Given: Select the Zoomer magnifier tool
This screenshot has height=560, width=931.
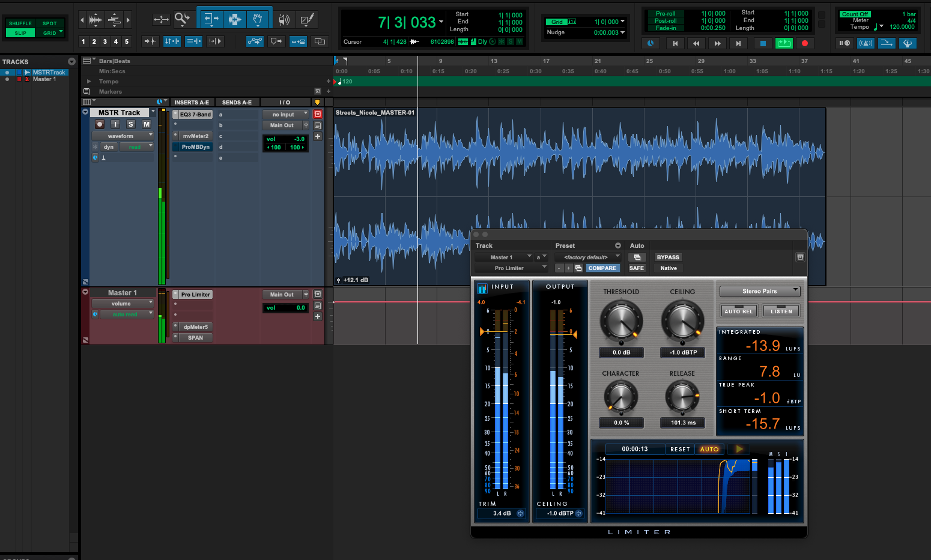Looking at the screenshot, I should tap(182, 19).
